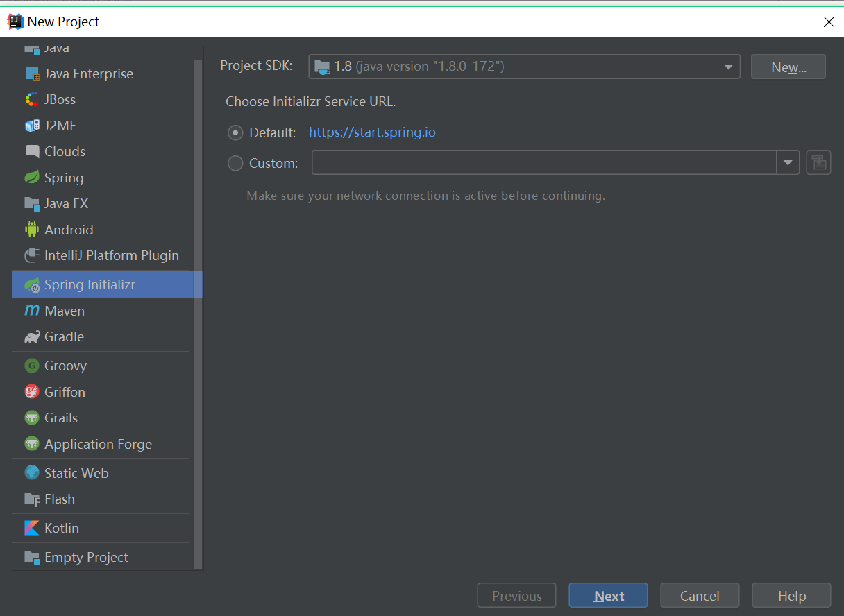Click the Static Web globe icon
The width and height of the screenshot is (844, 616).
click(x=32, y=473)
